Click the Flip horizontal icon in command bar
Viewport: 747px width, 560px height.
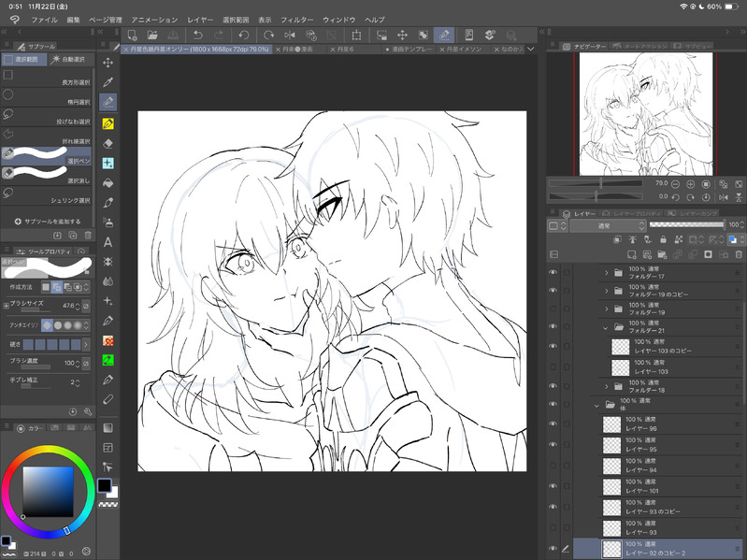[289, 35]
